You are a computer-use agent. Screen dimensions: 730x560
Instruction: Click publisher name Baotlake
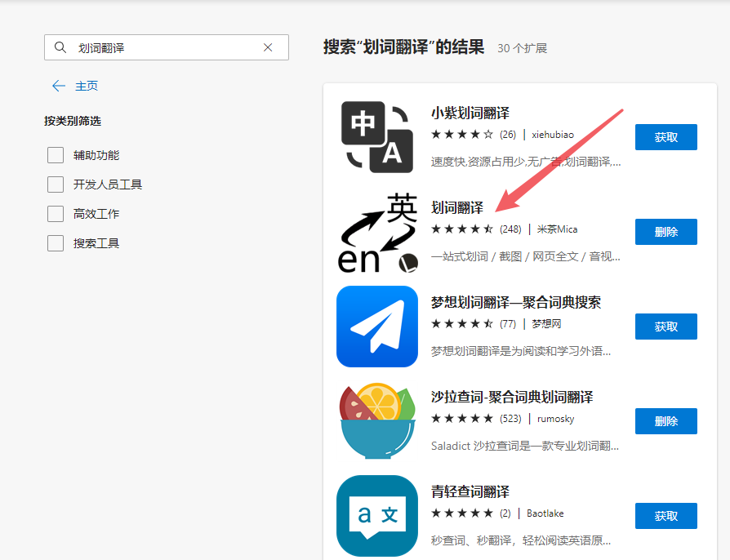tap(545, 513)
